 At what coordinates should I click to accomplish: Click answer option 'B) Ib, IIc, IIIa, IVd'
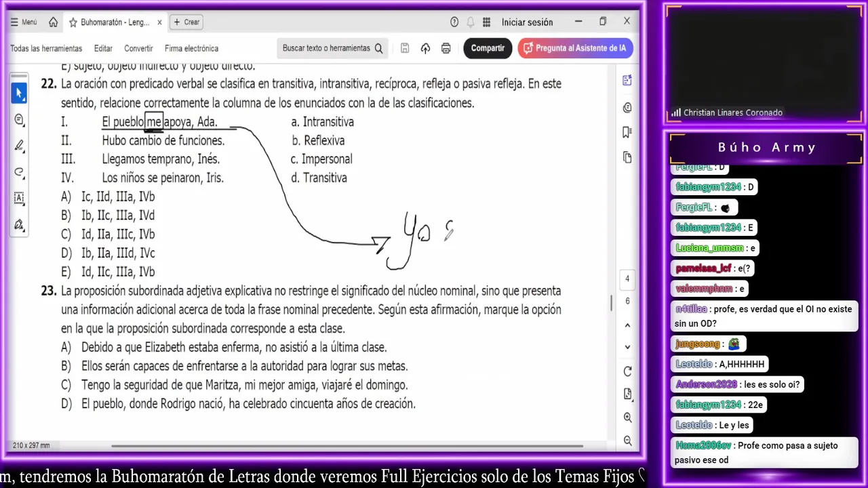108,216
